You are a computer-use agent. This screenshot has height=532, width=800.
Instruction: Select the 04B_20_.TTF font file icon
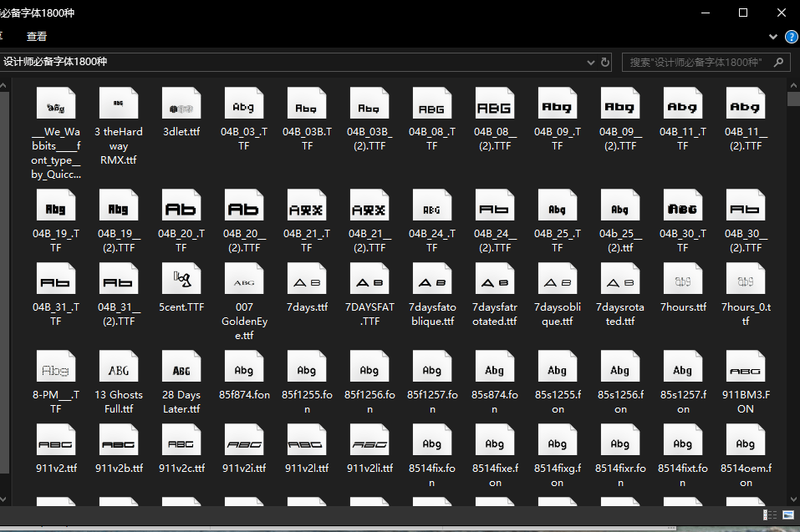(x=181, y=205)
